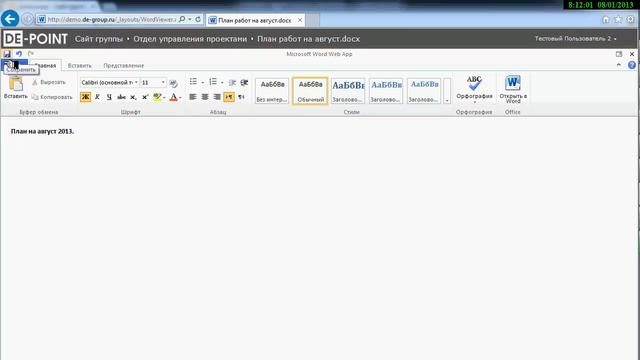Collapse the ribbon with caret icon
The image size is (640, 360).
click(x=619, y=65)
